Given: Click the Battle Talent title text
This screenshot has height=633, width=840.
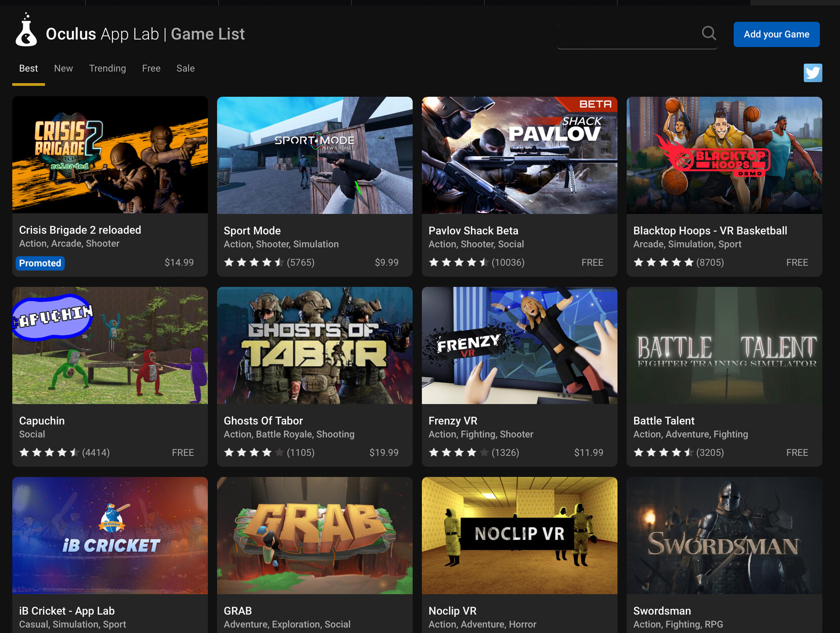Looking at the screenshot, I should tap(664, 421).
